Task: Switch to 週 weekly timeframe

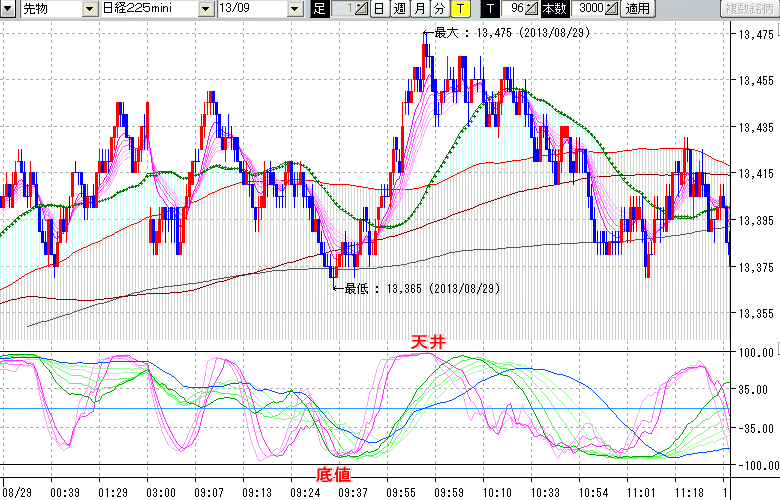Action: pos(399,9)
